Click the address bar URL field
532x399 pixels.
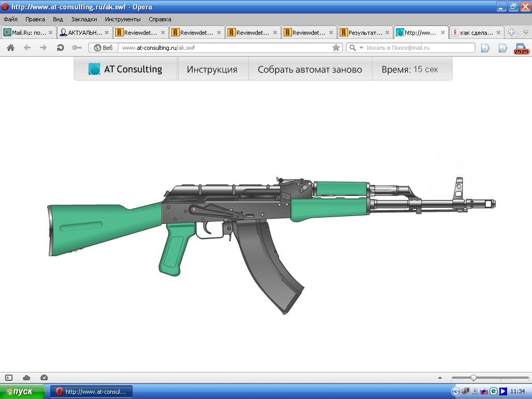[223, 48]
